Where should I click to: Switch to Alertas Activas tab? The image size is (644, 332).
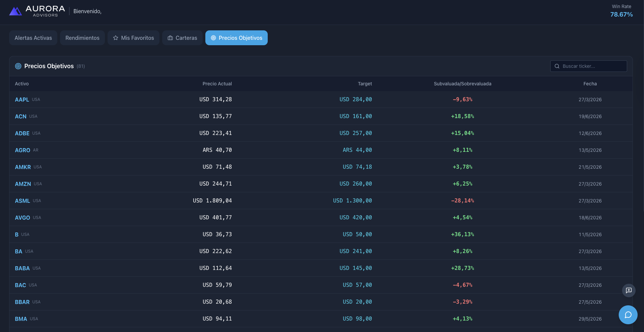(x=33, y=38)
